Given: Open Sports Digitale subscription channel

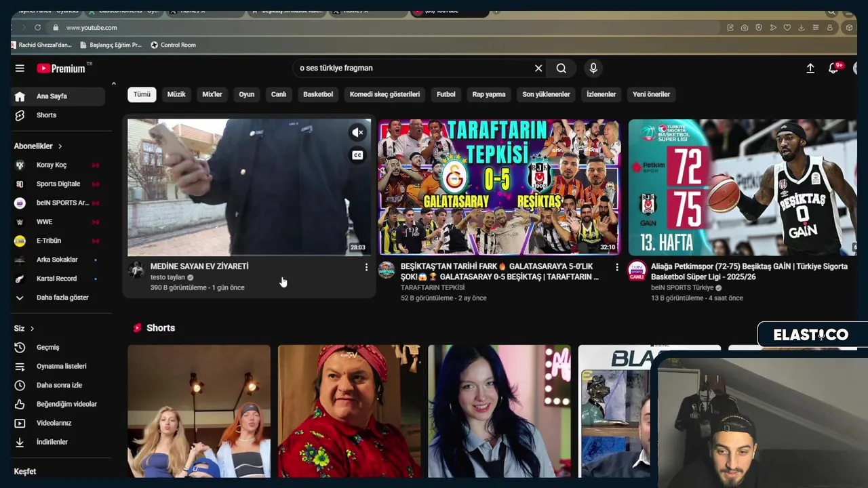Looking at the screenshot, I should [x=58, y=184].
